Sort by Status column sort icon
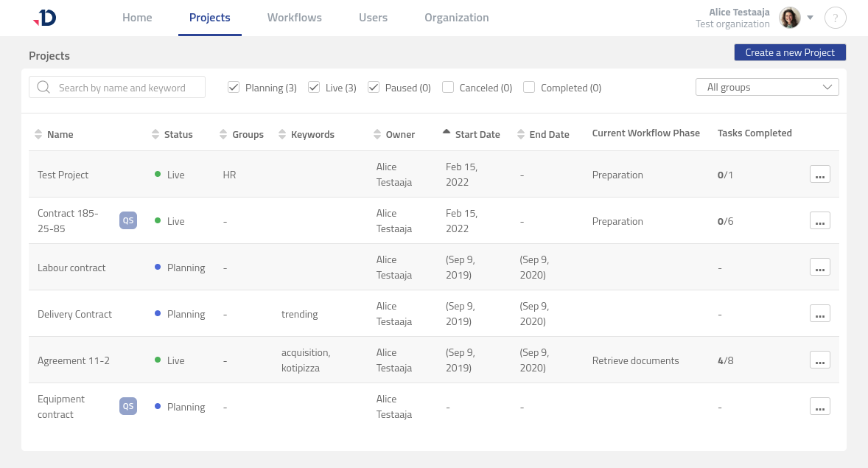Image resolution: width=868 pixels, height=468 pixels. pos(155,134)
